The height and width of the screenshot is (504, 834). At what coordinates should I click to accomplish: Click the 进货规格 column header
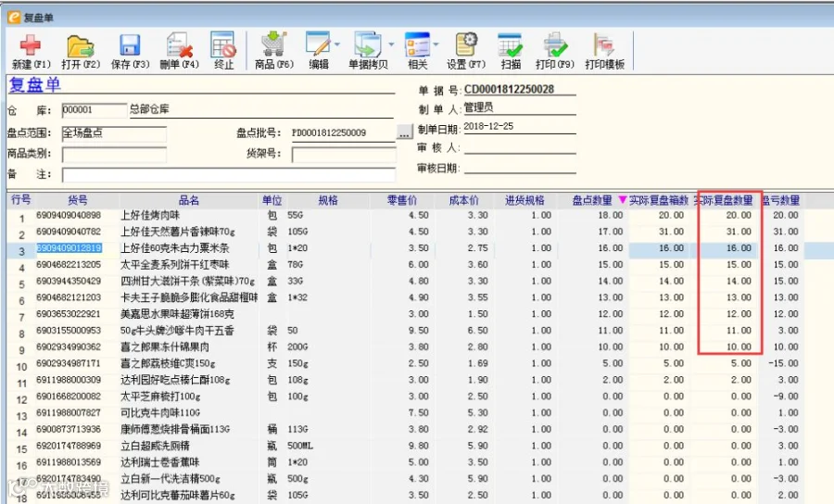click(525, 200)
